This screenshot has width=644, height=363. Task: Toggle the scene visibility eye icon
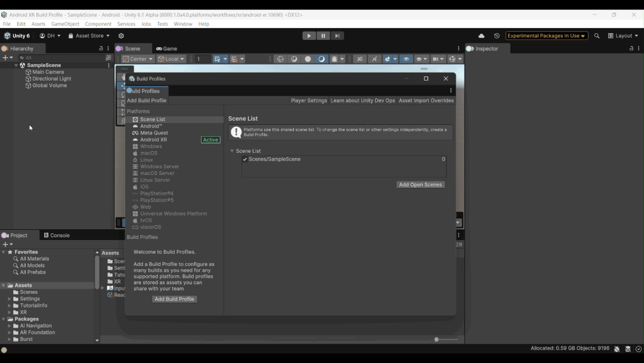[406, 59]
